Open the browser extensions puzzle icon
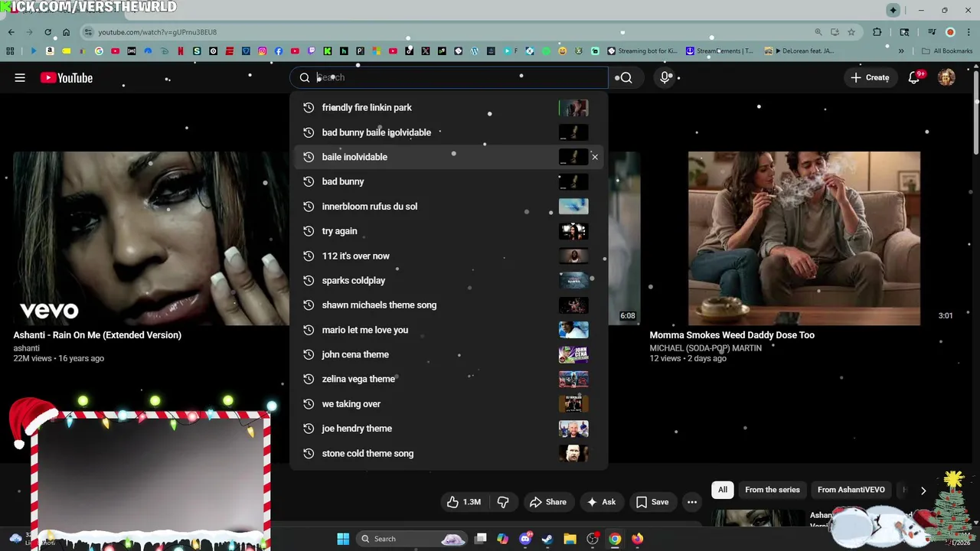The width and height of the screenshot is (980, 551). (x=877, y=32)
